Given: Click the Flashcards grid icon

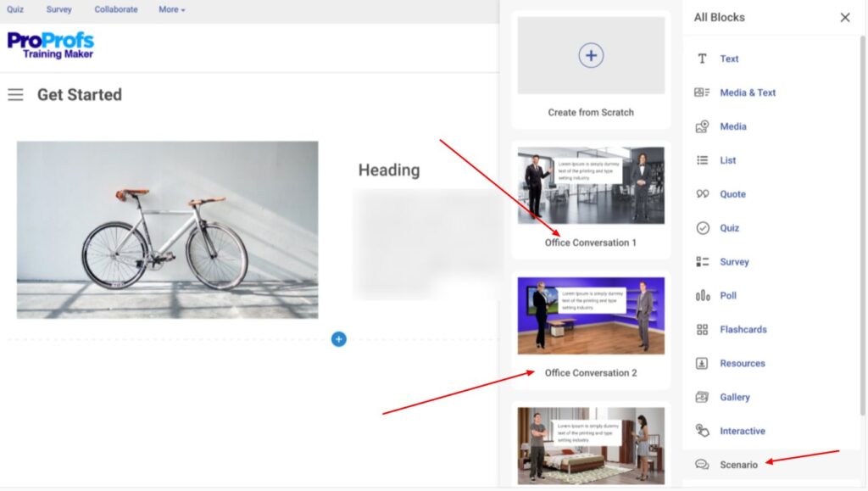Looking at the screenshot, I should tap(702, 329).
